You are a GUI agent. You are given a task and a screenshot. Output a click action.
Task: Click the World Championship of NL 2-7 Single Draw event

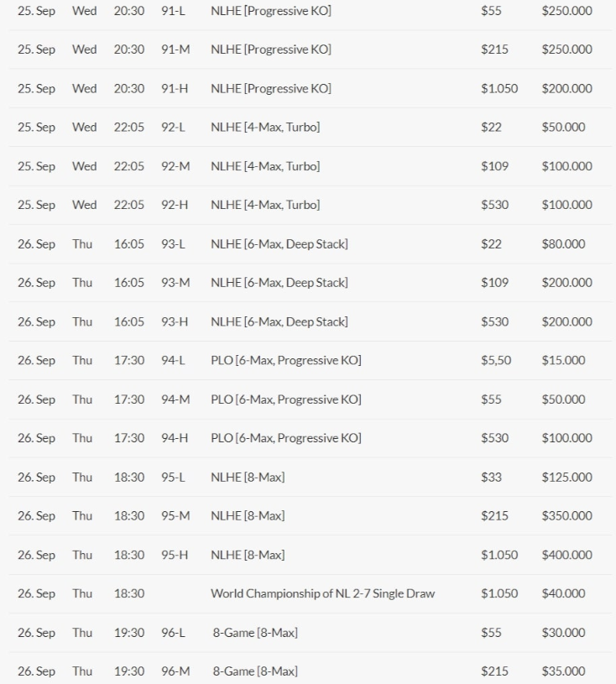point(322,593)
